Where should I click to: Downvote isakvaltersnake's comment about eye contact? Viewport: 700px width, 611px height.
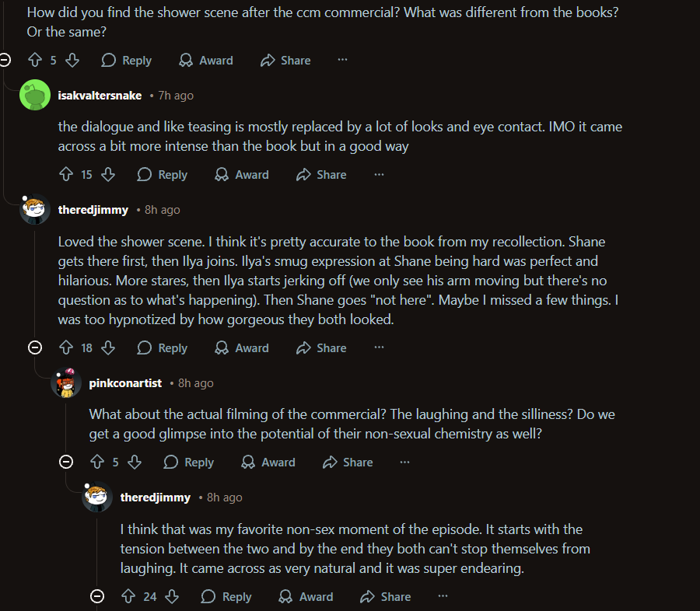[x=108, y=175]
